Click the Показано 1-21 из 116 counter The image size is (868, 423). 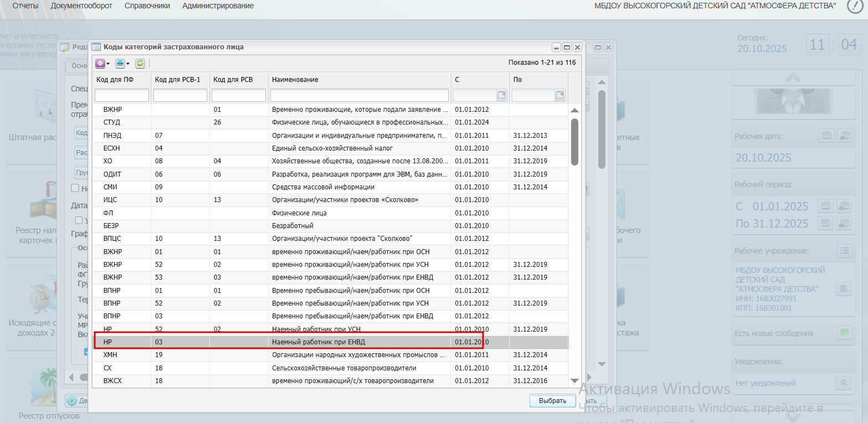click(x=542, y=63)
